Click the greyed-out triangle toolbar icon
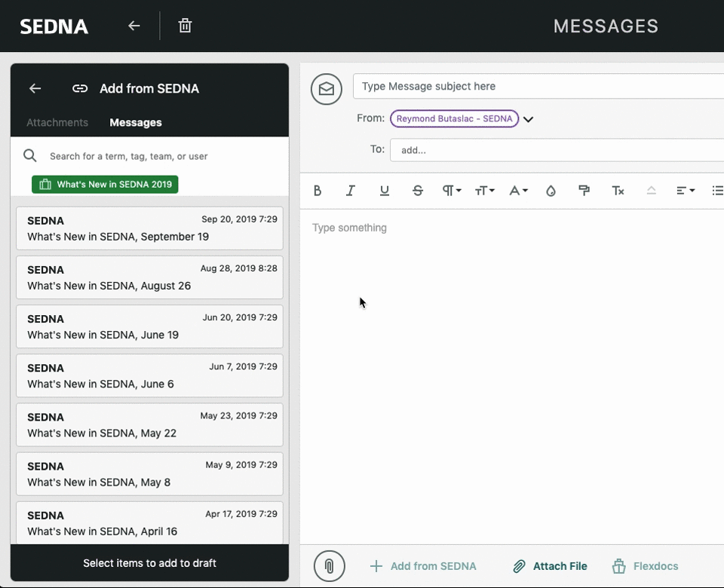Image resolution: width=724 pixels, height=588 pixels. 651,191
